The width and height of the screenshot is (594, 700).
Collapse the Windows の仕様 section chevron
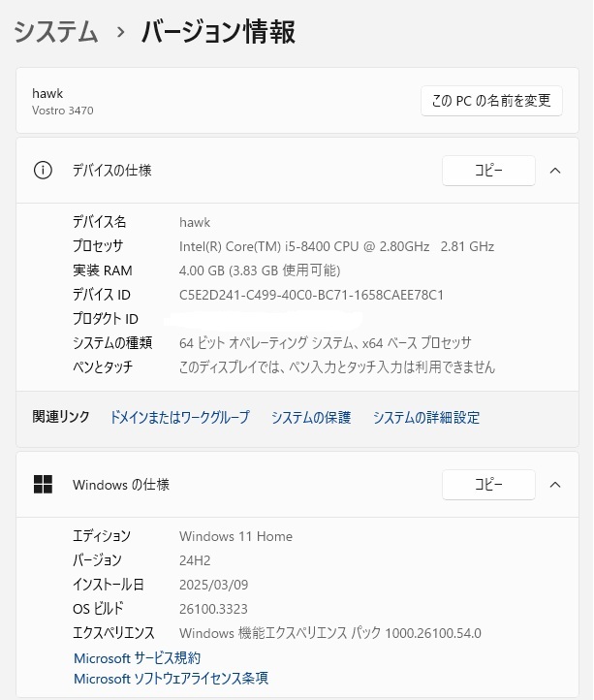coord(555,485)
